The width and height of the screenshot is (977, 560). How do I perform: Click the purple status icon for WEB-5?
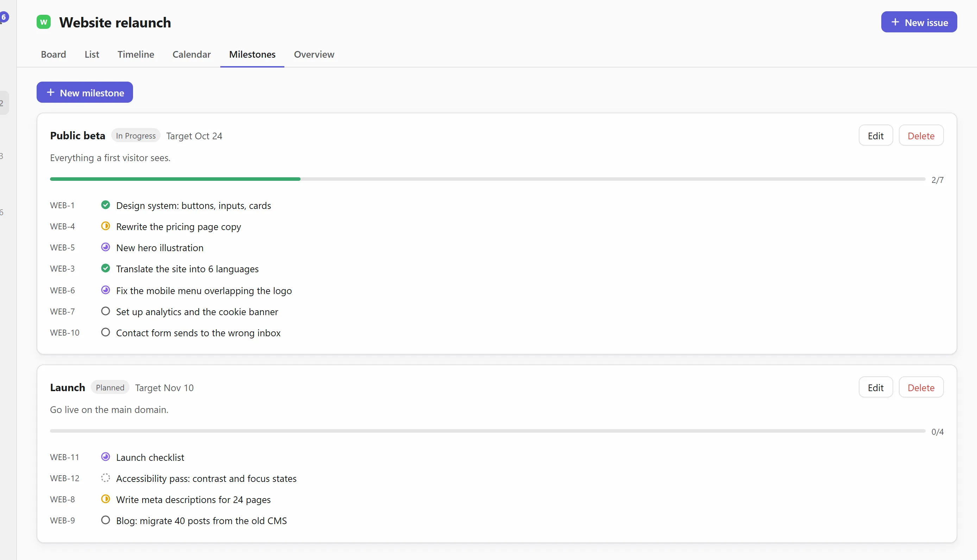point(106,247)
